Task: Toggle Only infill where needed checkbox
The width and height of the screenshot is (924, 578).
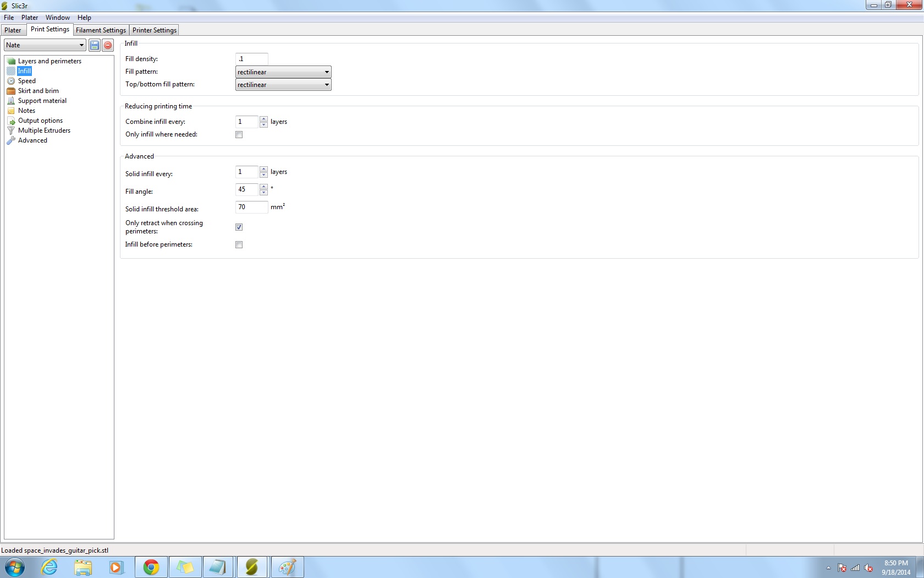Action: (239, 135)
